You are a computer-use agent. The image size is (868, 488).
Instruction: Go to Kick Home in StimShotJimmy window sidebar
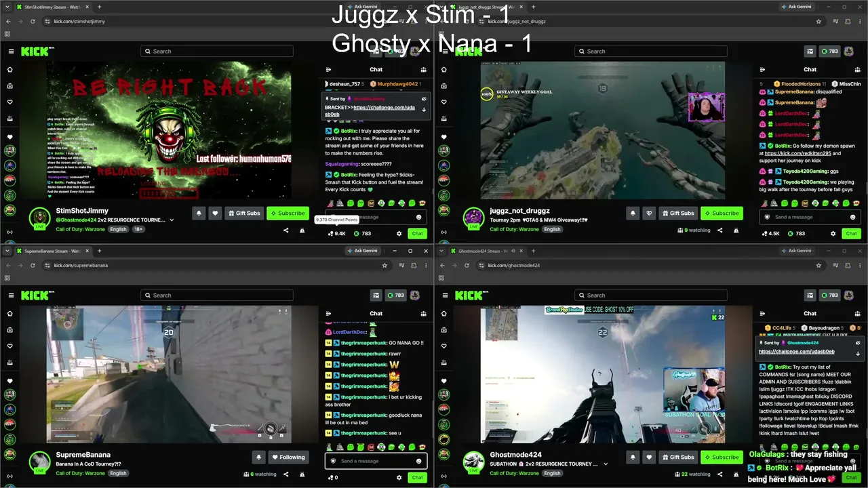[11, 70]
